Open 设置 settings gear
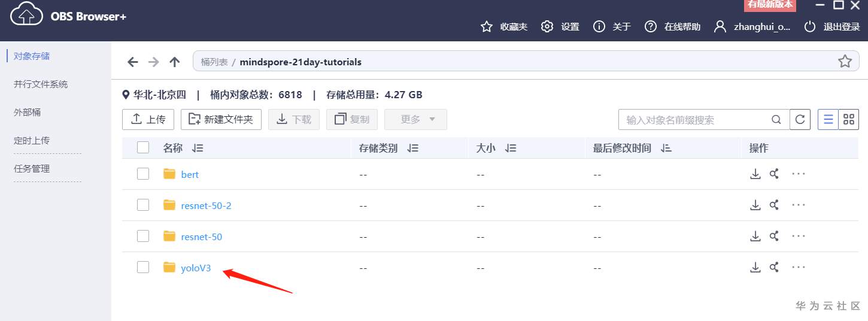868x321 pixels. coord(547,27)
